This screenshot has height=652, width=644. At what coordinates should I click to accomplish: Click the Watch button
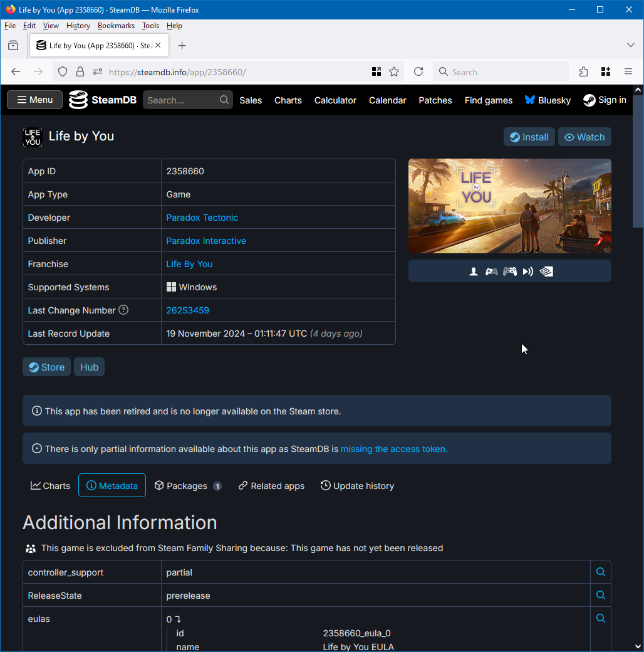click(x=584, y=137)
